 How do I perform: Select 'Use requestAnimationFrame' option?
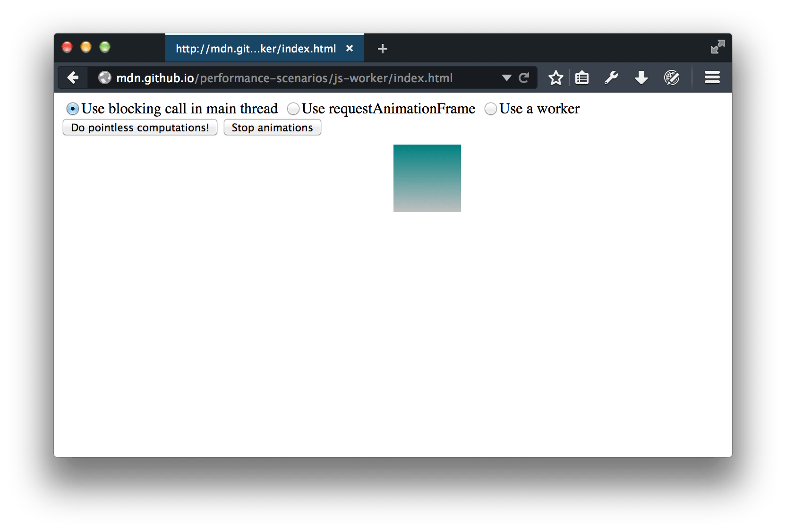(x=293, y=109)
